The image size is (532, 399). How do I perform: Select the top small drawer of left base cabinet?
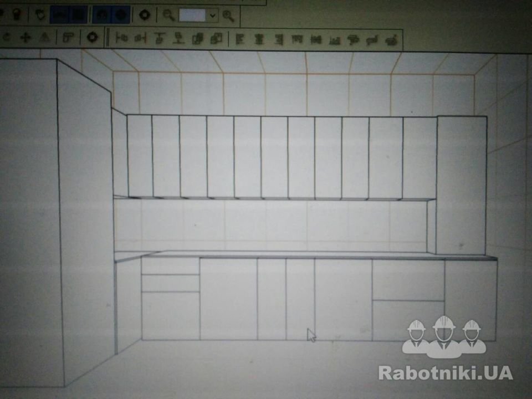170,266
